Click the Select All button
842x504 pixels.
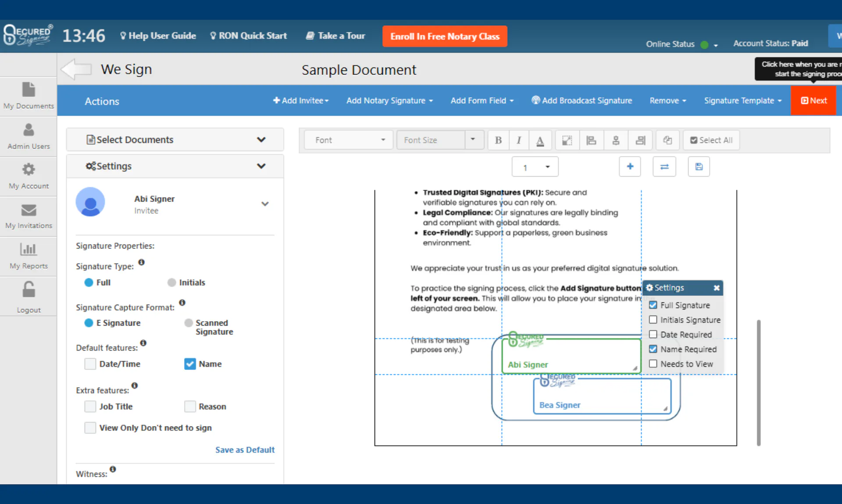coord(711,140)
